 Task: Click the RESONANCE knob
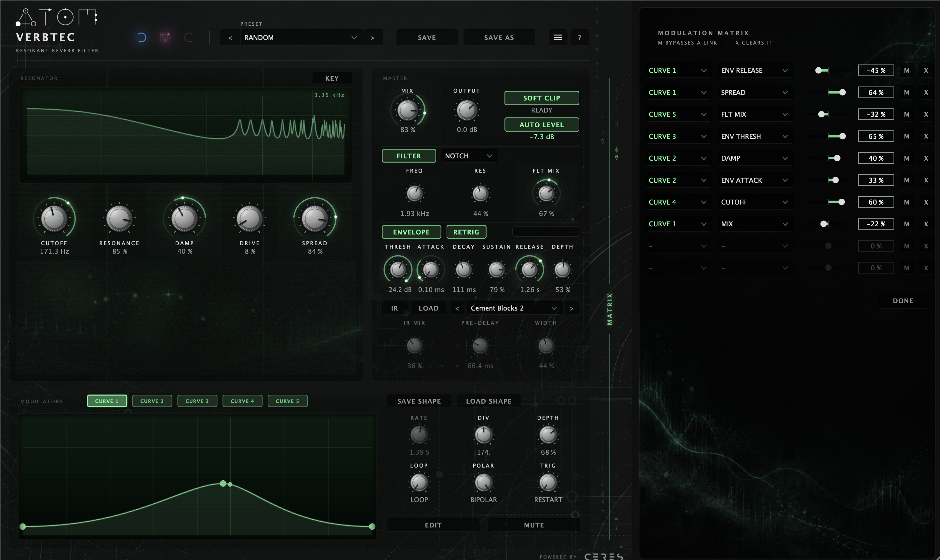tap(119, 219)
